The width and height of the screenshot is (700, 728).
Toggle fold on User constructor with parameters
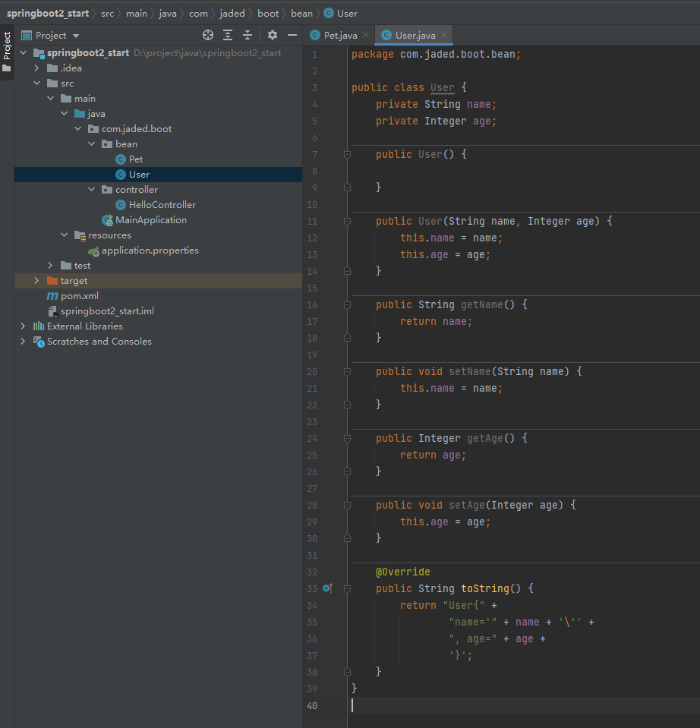pyautogui.click(x=347, y=222)
